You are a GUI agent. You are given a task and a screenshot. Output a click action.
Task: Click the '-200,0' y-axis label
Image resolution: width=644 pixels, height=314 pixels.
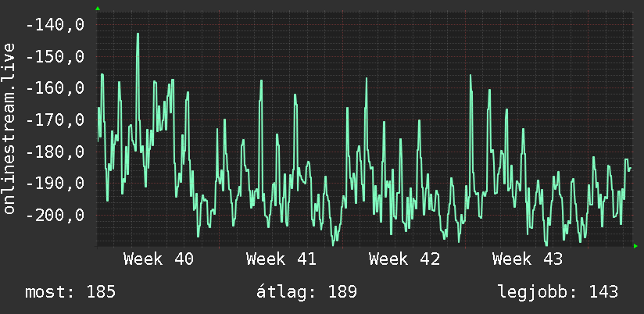(55, 215)
